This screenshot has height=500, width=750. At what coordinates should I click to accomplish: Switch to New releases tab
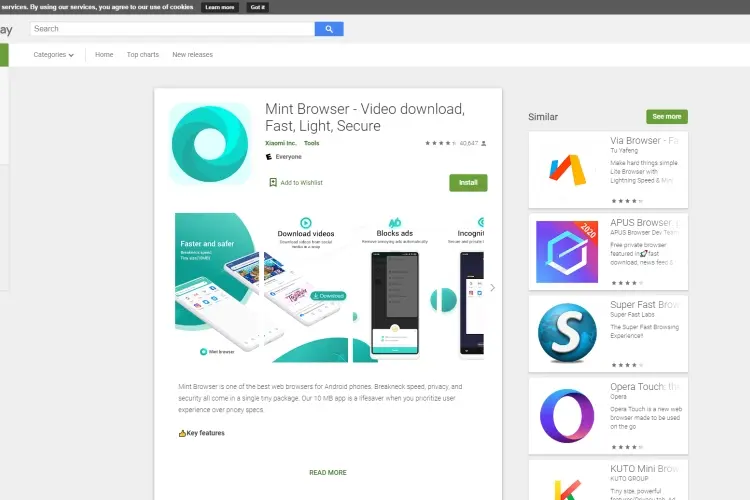point(192,55)
